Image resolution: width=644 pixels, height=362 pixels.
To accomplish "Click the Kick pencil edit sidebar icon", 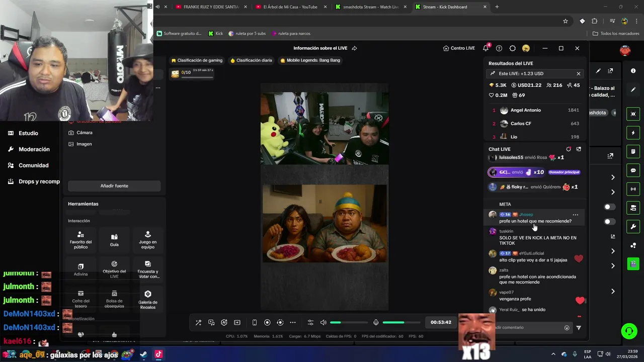I will tap(633, 89).
